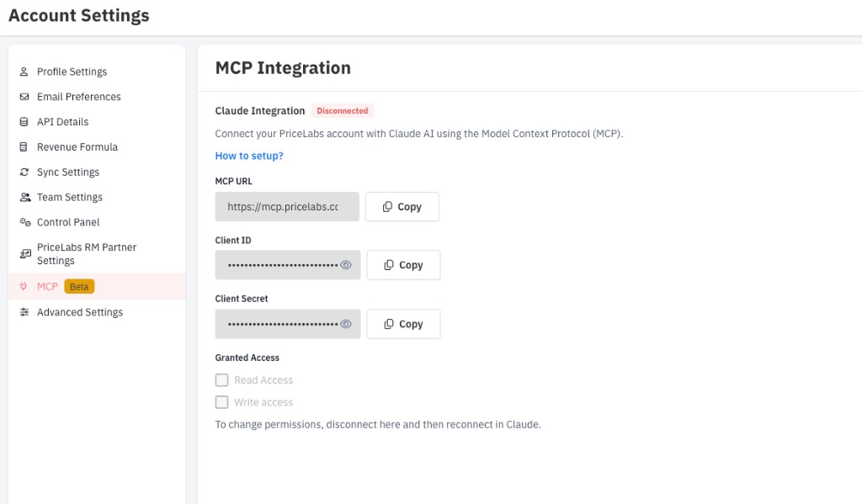The height and width of the screenshot is (504, 862).
Task: Click the Client ID masked field
Action: [288, 265]
